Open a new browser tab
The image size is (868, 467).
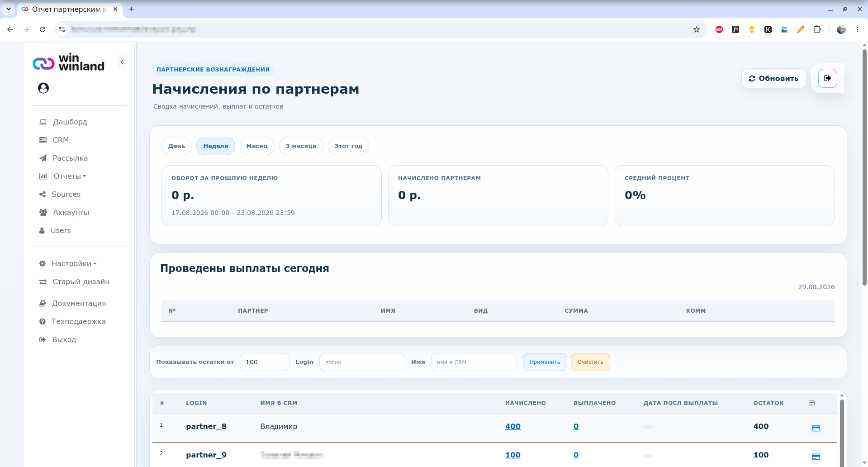(x=132, y=9)
